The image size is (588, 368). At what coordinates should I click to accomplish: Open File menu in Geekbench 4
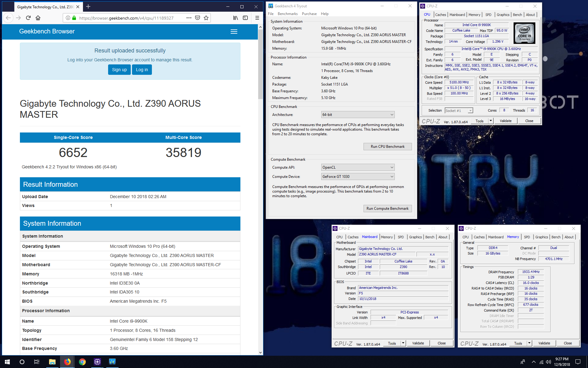pos(271,14)
